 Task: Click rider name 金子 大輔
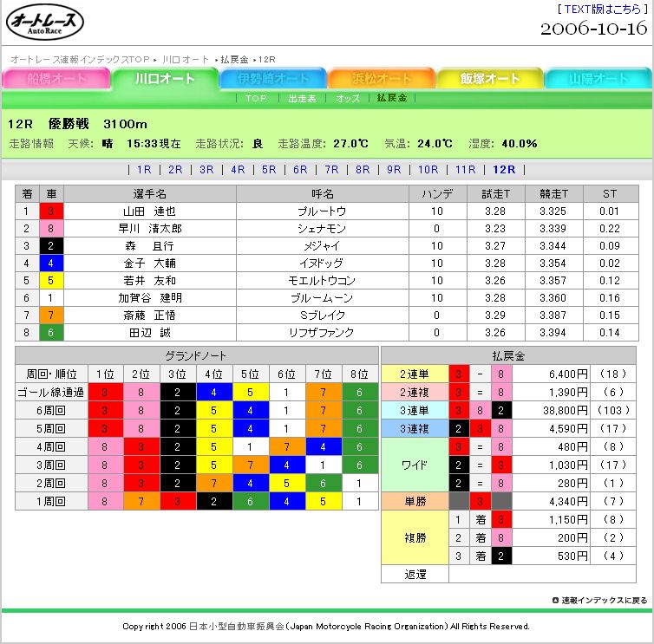click(x=150, y=263)
